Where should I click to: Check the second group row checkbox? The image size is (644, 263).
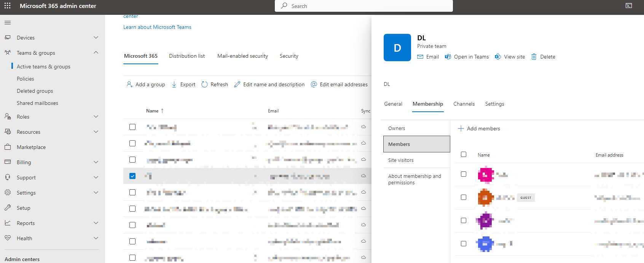coord(132,143)
